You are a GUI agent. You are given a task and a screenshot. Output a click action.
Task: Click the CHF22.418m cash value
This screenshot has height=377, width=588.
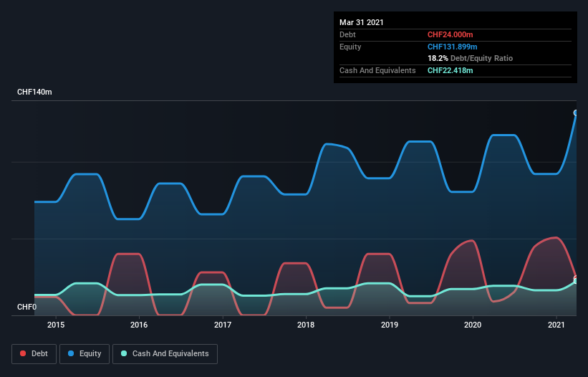[450, 70]
